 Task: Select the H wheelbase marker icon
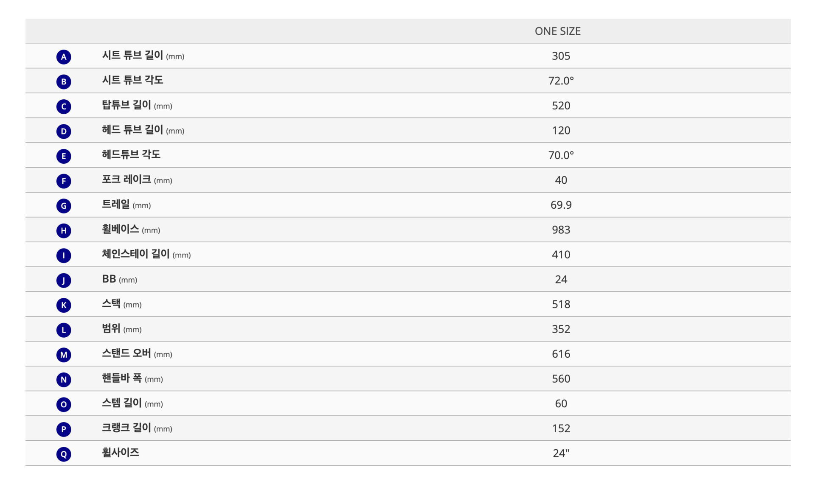(x=64, y=230)
